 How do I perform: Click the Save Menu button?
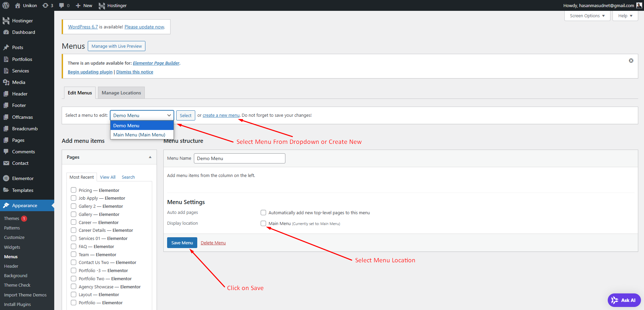[x=182, y=243]
